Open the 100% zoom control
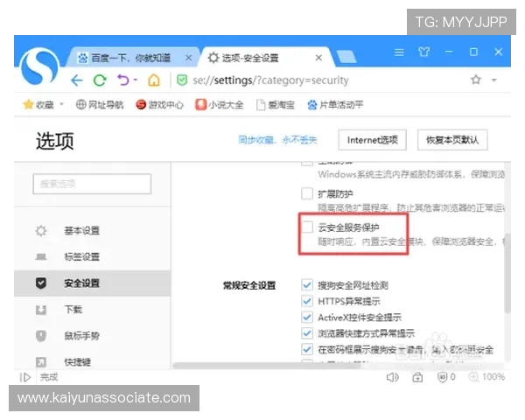 (x=486, y=377)
